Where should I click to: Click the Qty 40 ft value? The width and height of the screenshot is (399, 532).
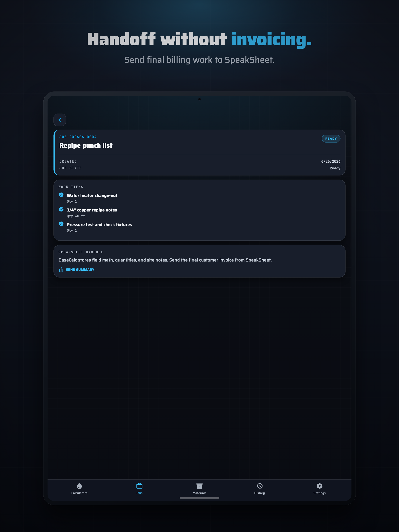point(76,216)
